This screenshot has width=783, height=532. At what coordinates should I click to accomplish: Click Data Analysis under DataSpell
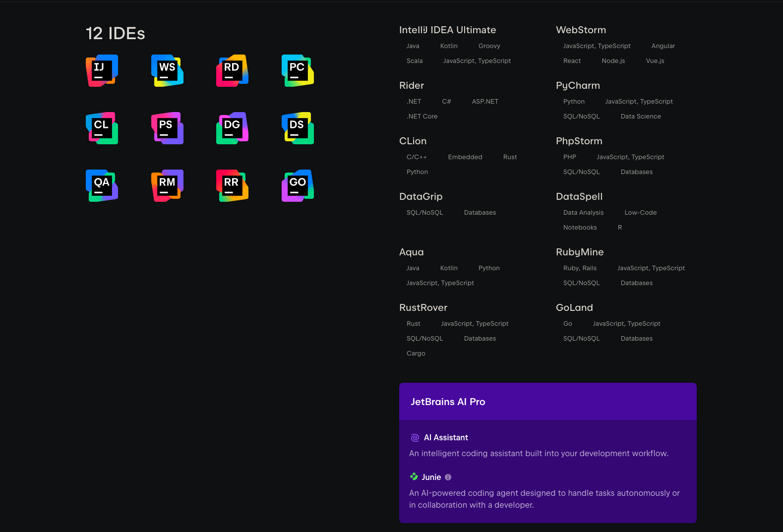[x=583, y=213]
